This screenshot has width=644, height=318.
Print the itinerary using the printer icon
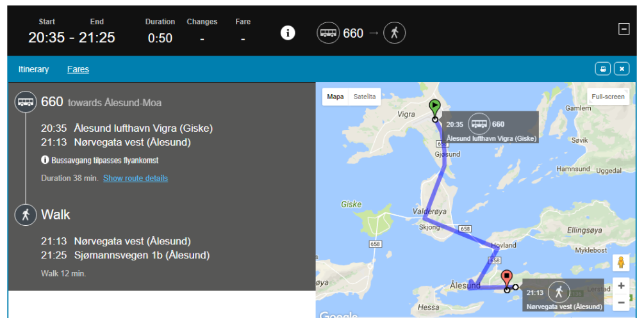click(603, 69)
